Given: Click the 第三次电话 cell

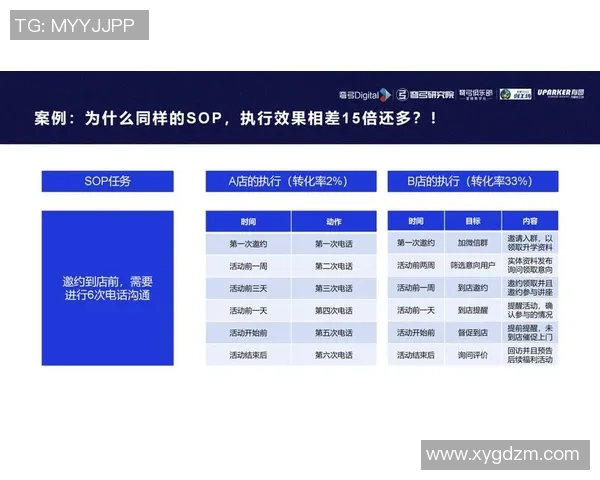Looking at the screenshot, I should (x=334, y=288).
